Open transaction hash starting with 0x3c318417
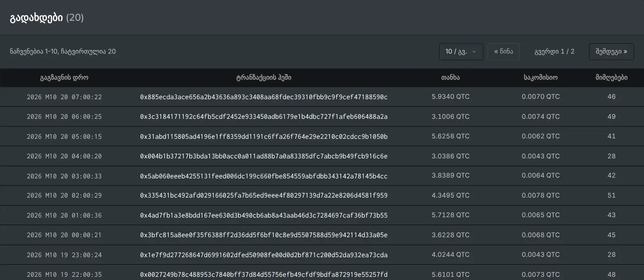Image resolution: width=644 pixels, height=280 pixels. click(264, 117)
